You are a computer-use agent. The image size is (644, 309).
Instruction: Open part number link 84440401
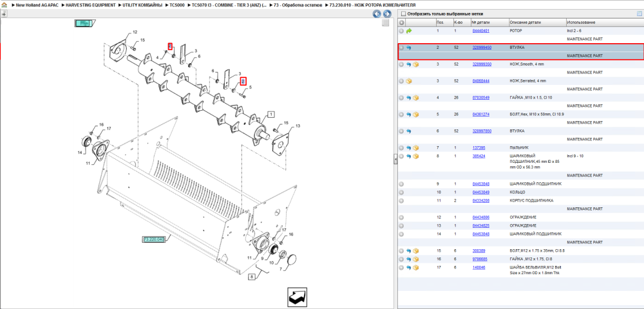click(481, 31)
